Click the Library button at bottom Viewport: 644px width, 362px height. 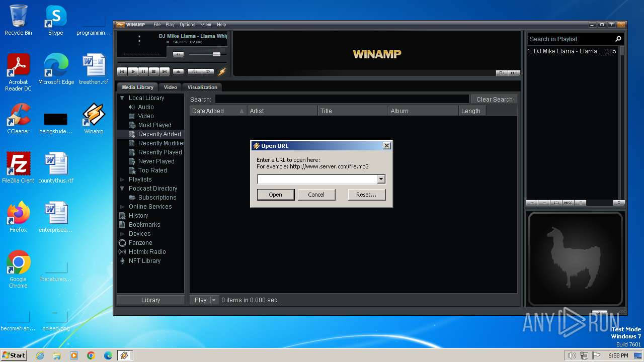150,300
